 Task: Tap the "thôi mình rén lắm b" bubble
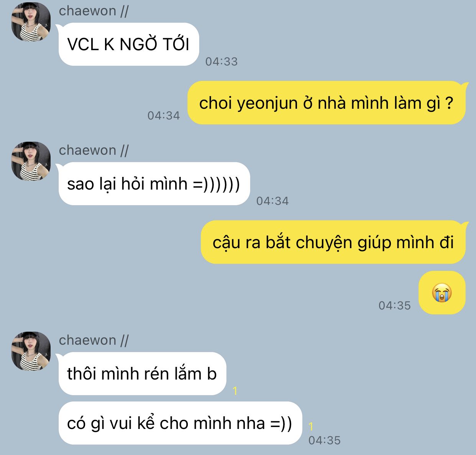click(x=142, y=374)
